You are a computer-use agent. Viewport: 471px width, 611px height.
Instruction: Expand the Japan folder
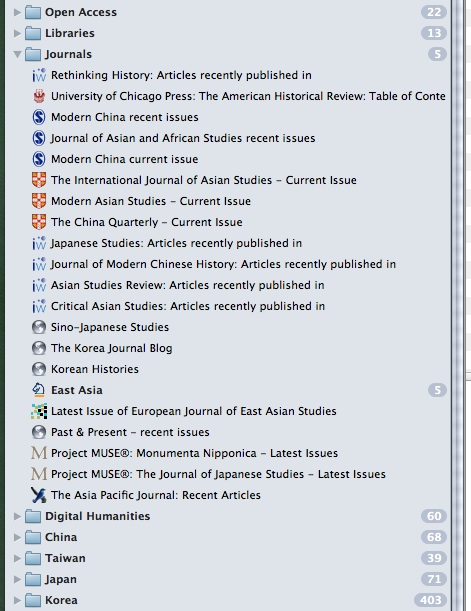pos(17,579)
